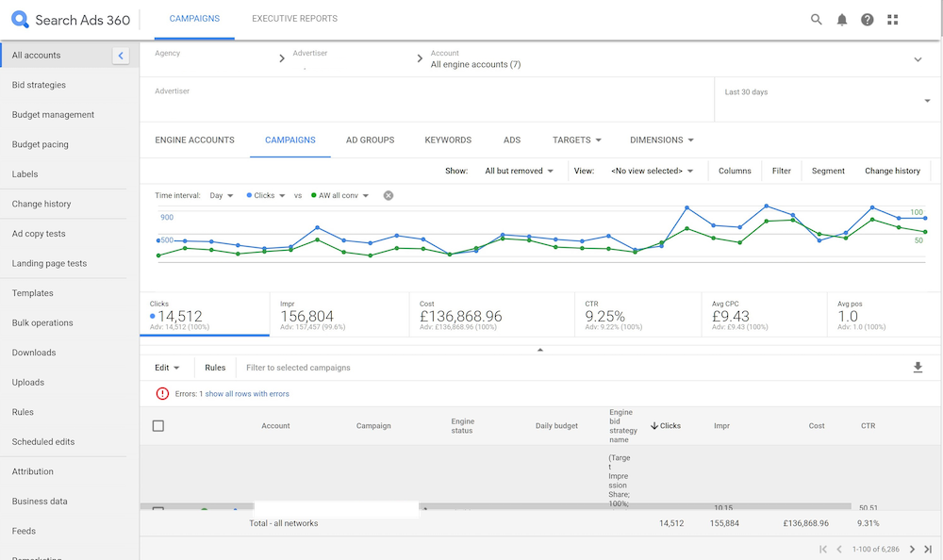Sort the table by Cost column header
This screenshot has height=560, width=943.
(816, 426)
